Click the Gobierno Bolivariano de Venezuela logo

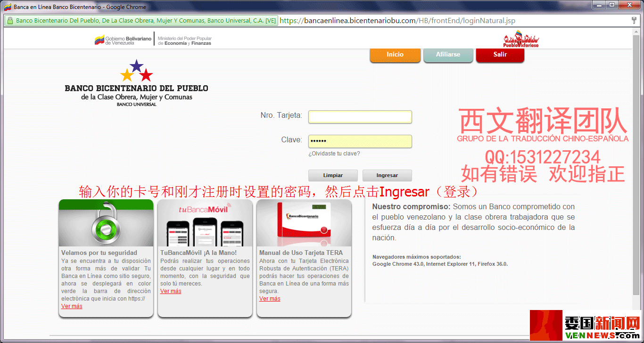[123, 40]
